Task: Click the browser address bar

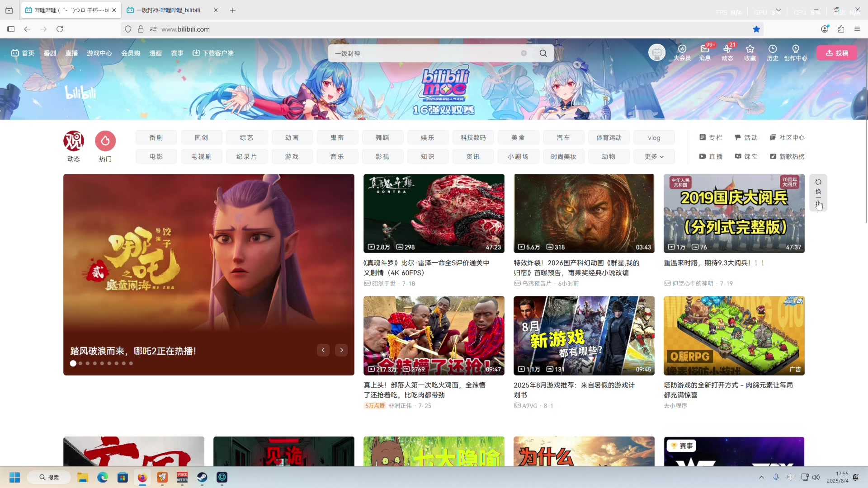Action: (443, 29)
